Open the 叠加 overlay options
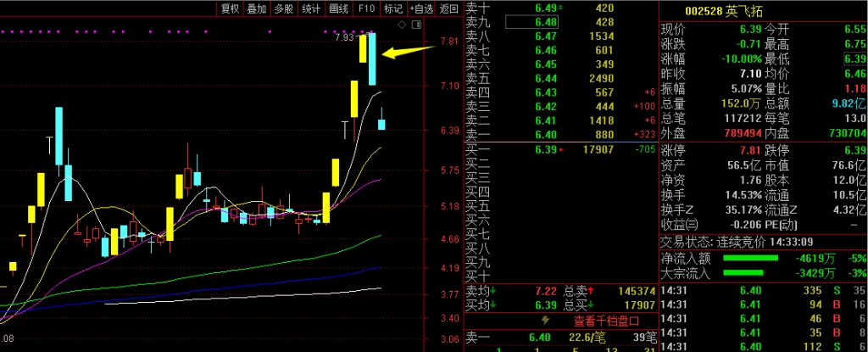 pyautogui.click(x=257, y=8)
